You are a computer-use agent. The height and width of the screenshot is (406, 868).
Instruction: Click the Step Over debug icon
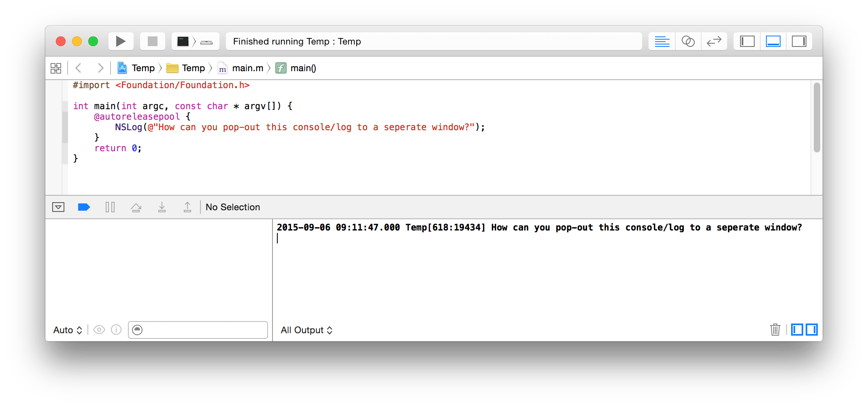tap(136, 207)
